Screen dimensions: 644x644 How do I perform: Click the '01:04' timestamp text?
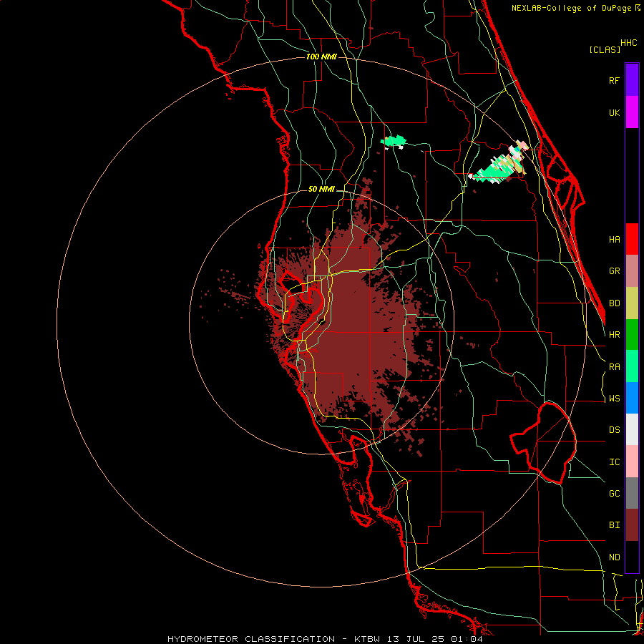pos(467,639)
